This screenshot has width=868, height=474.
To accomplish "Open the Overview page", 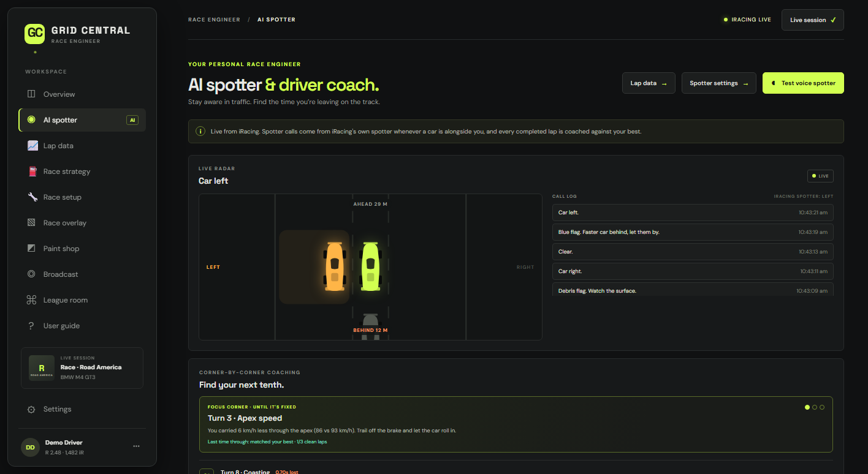I will pos(82,94).
